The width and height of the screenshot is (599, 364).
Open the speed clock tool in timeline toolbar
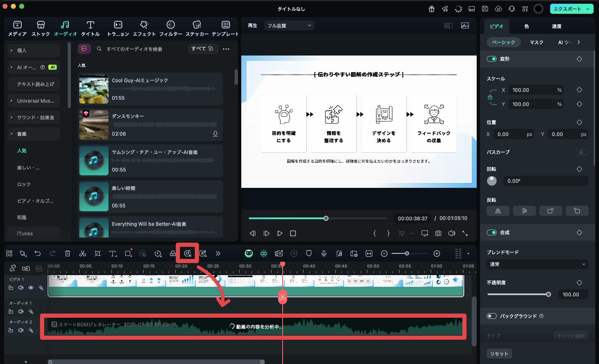pos(158,253)
